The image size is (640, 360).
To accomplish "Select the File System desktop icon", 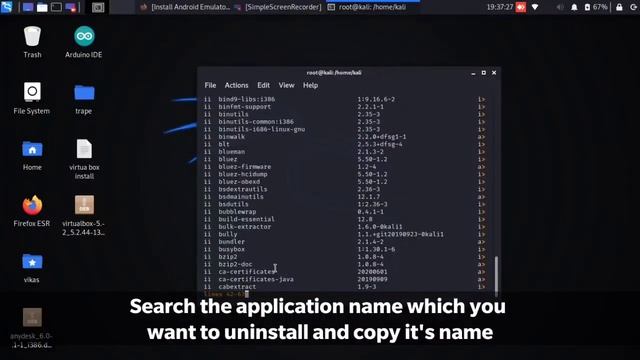I will tap(32, 98).
